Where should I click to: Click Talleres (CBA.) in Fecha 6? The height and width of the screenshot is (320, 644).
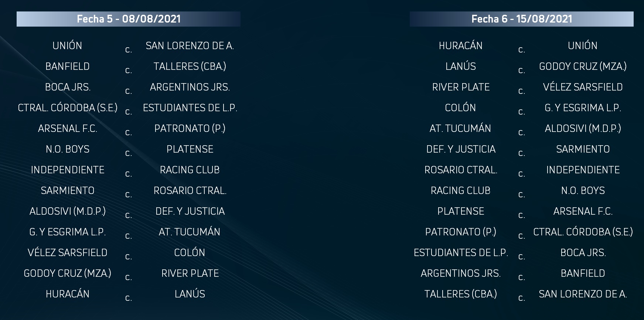(x=460, y=294)
